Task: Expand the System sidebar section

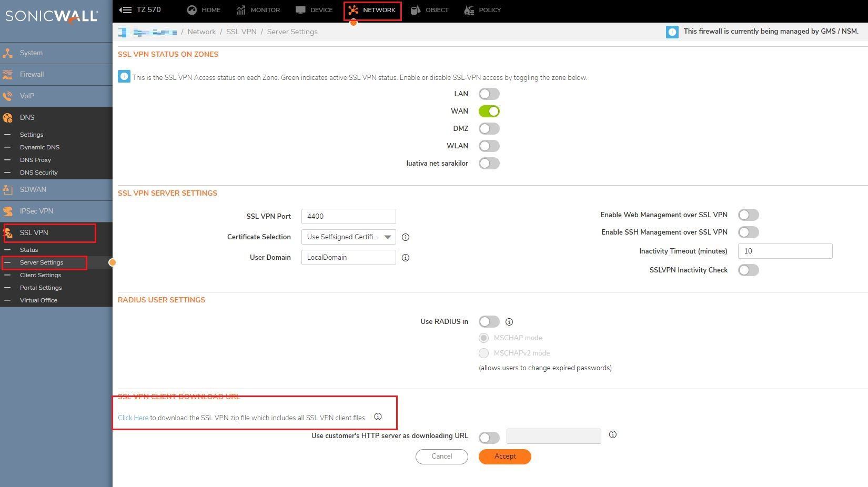Action: [x=56, y=53]
